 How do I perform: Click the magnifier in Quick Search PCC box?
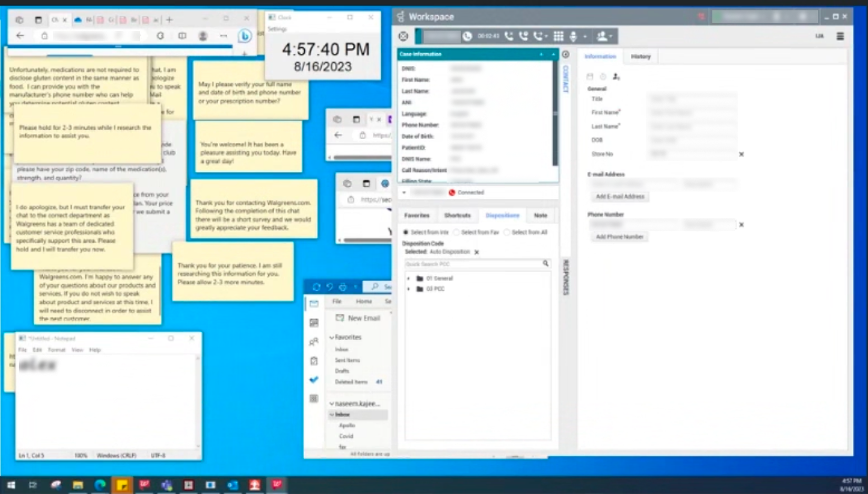(x=546, y=263)
